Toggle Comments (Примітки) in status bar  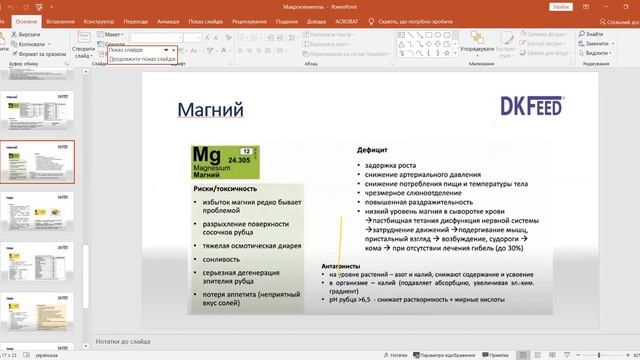496,355
